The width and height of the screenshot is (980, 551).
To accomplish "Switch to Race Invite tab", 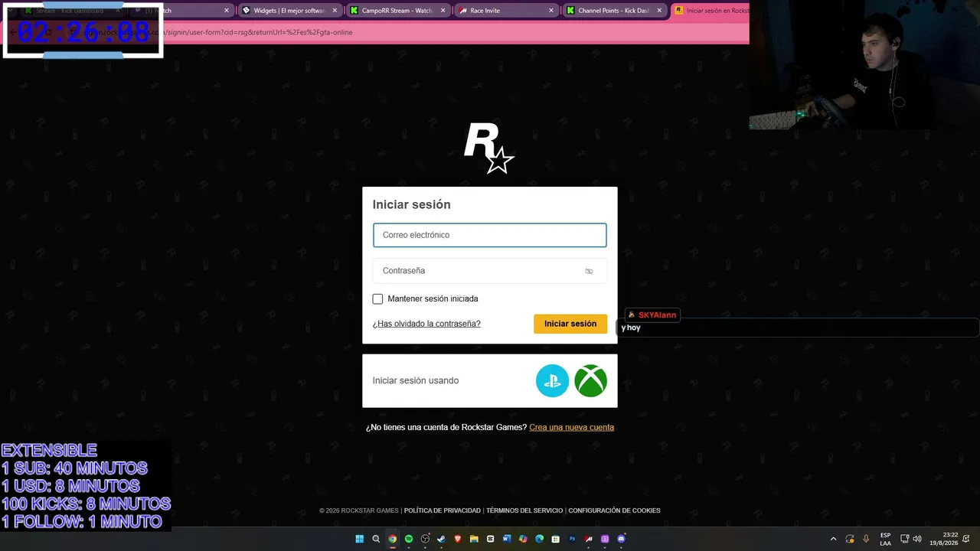I will [x=505, y=11].
